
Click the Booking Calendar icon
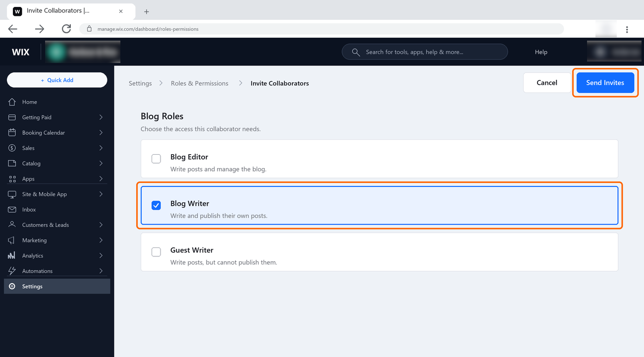point(12,133)
